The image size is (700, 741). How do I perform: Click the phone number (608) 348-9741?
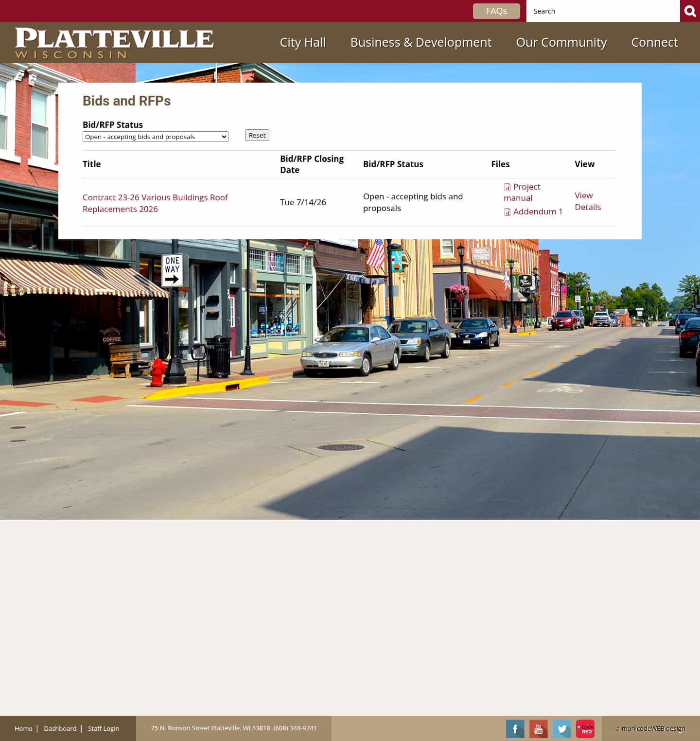[x=295, y=728]
